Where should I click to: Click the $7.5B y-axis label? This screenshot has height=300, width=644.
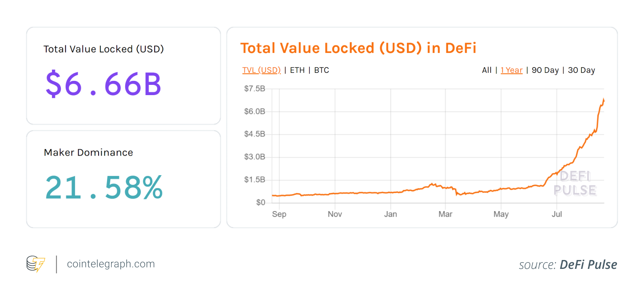254,89
